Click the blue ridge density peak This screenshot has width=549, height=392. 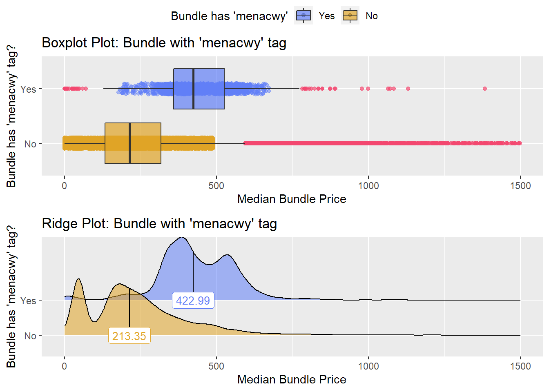[181, 238]
